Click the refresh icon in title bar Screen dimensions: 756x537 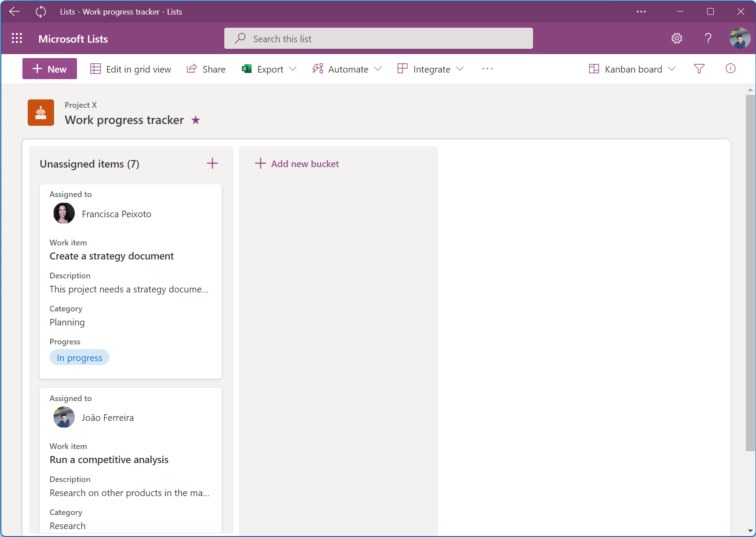coord(41,12)
